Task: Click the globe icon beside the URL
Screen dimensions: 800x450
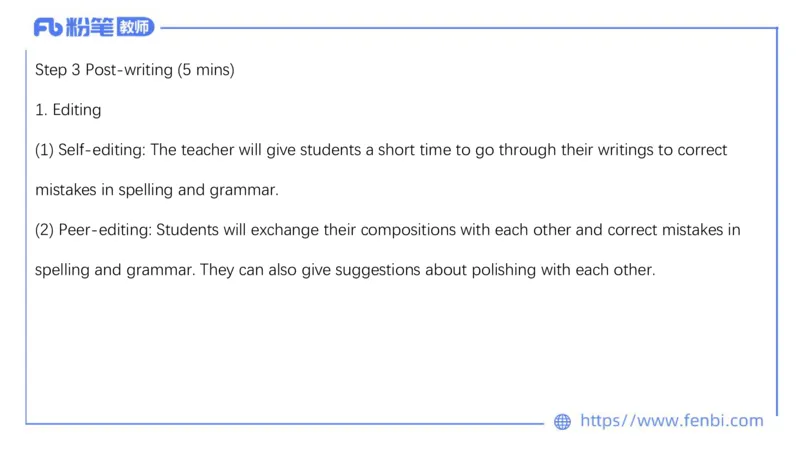Action: coord(562,421)
